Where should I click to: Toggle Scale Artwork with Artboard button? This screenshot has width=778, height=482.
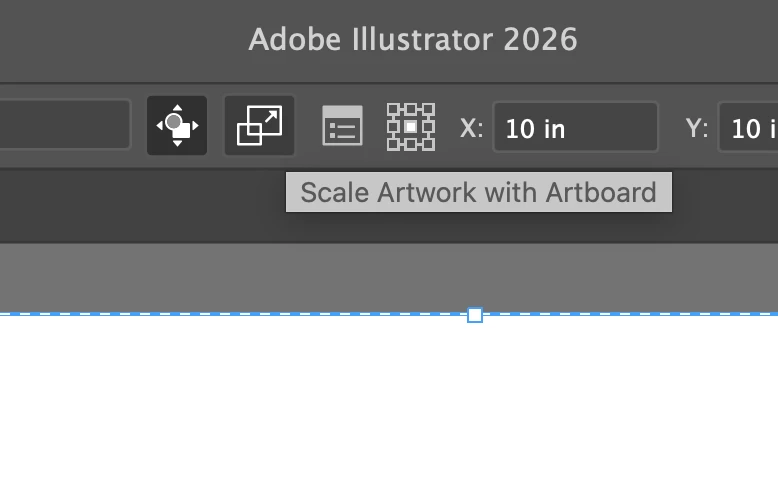[259, 126]
